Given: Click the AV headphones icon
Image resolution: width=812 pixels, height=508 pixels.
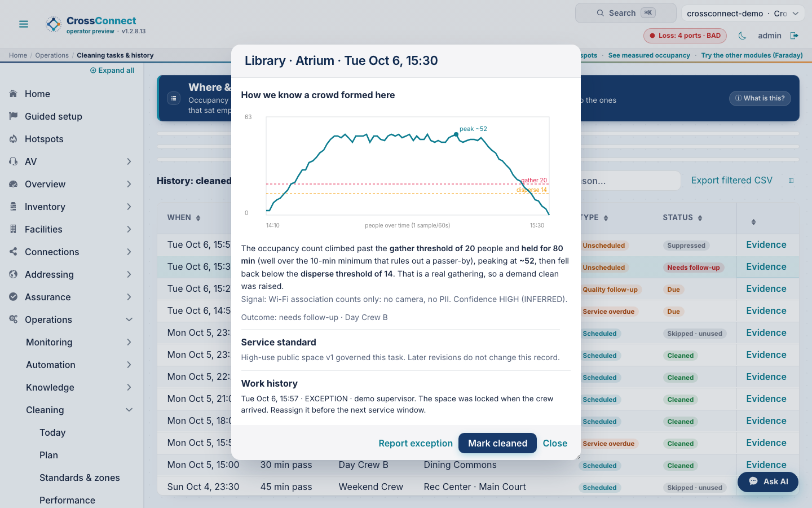Looking at the screenshot, I should point(14,161).
